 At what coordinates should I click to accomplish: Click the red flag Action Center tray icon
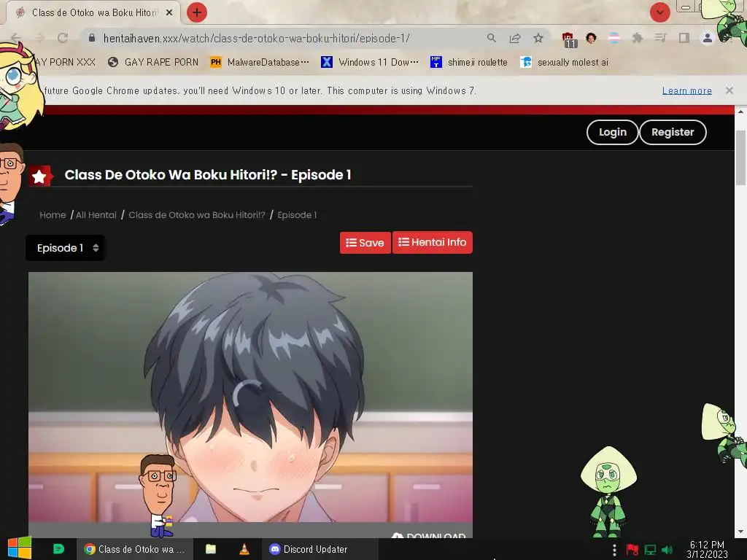pos(632,550)
